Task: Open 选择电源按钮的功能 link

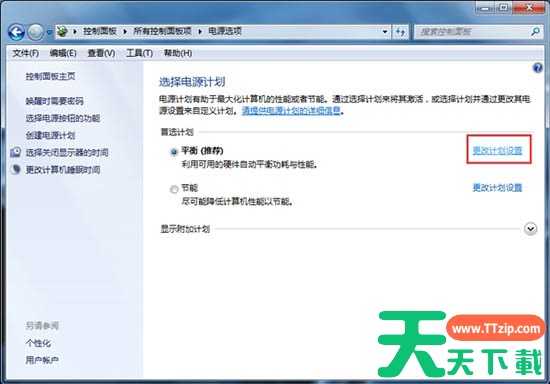Action: click(x=63, y=118)
